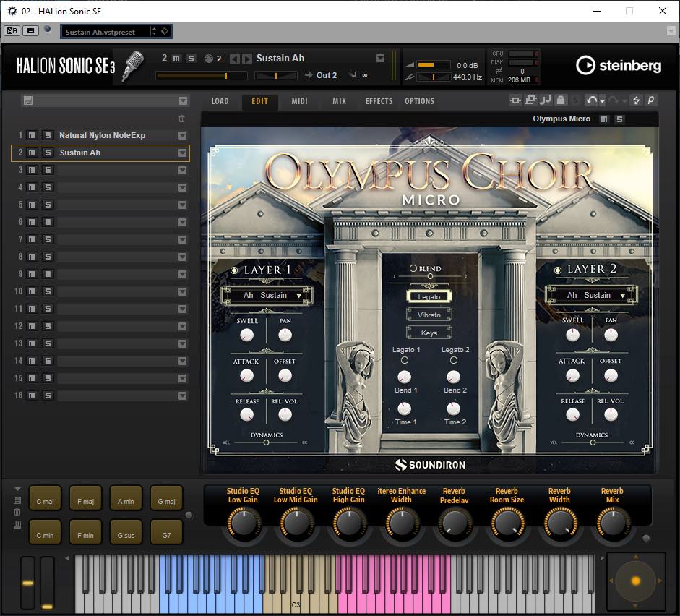Open slot 3 load dropdown arrow
This screenshot has width=680, height=616.
pos(183,170)
